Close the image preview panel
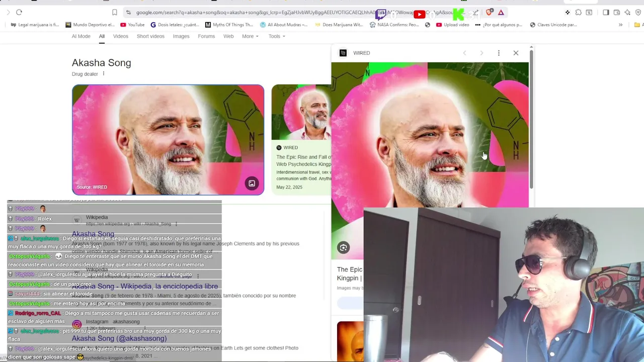644x362 pixels. click(516, 53)
